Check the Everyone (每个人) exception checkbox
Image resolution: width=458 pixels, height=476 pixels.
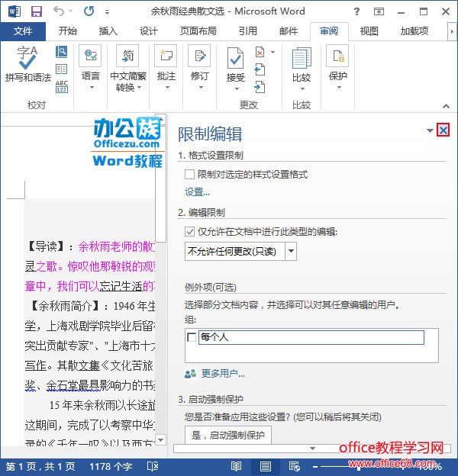click(192, 337)
